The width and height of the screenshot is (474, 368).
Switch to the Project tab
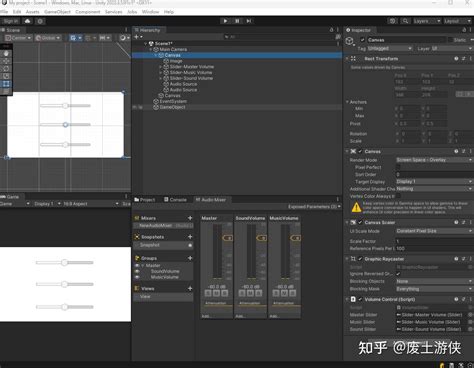click(x=145, y=200)
